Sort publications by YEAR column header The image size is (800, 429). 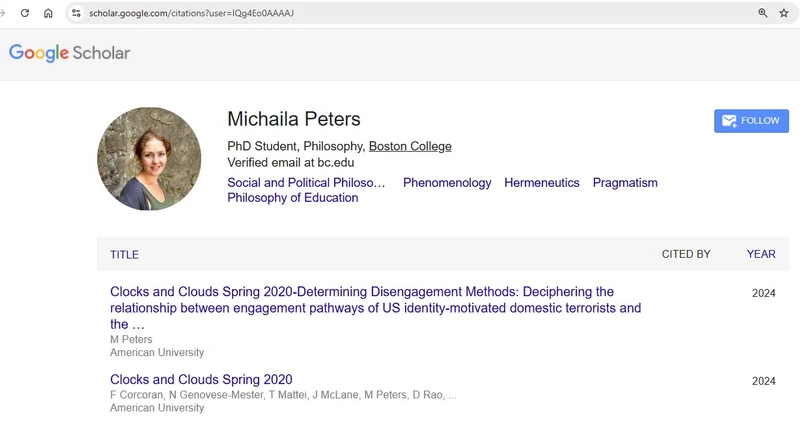[761, 254]
